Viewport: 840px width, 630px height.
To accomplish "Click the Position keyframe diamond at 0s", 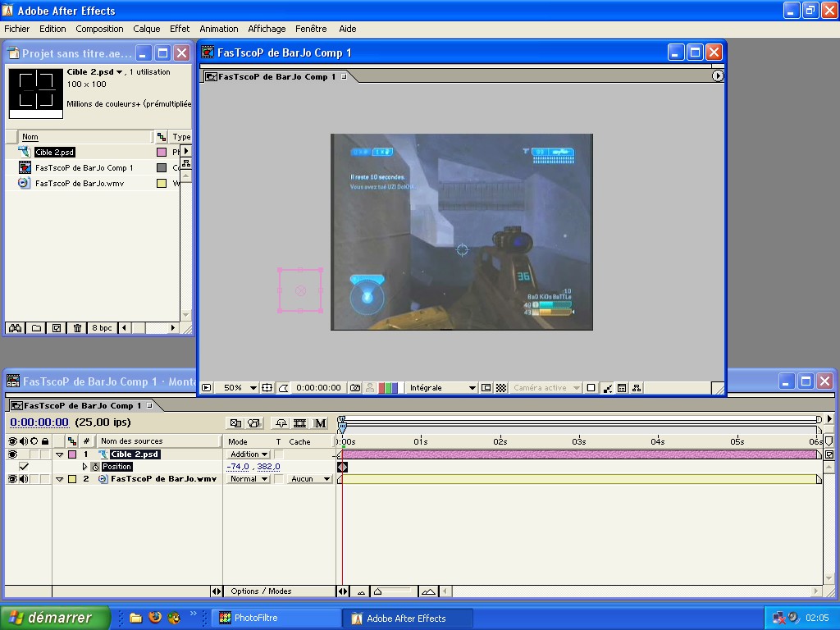I will 342,467.
